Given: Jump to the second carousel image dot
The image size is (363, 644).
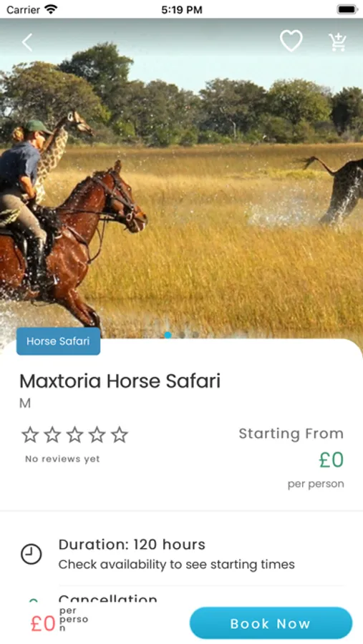Looking at the screenshot, I should (x=182, y=335).
